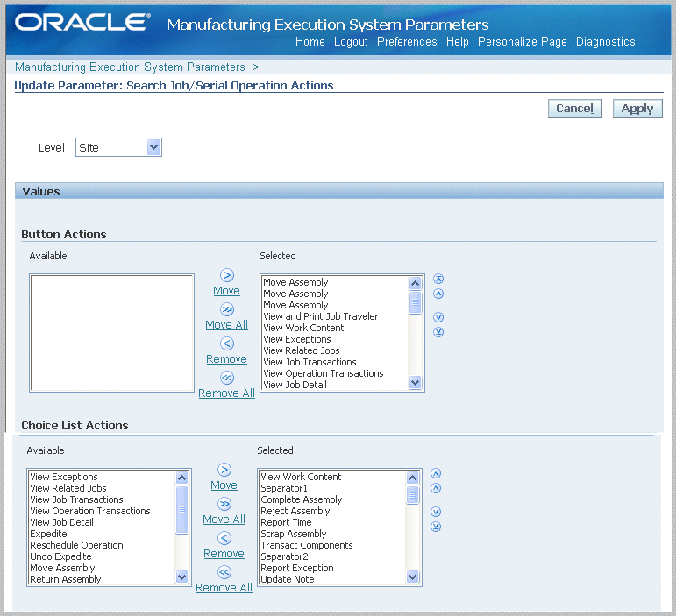This screenshot has width=676, height=616.
Task: Click Move All icon in Choice List Actions
Action: click(224, 504)
